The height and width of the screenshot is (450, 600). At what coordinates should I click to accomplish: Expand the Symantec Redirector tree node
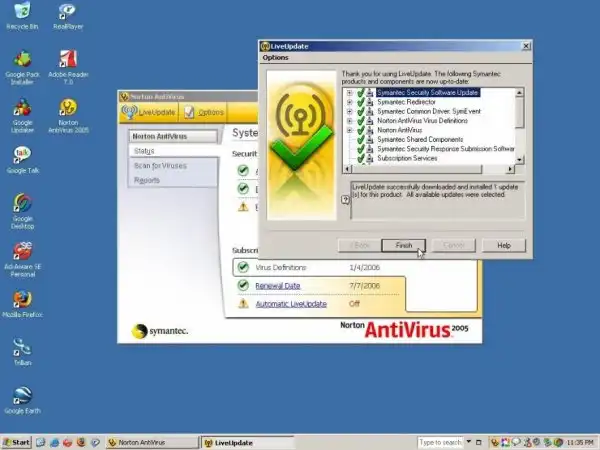point(349,102)
